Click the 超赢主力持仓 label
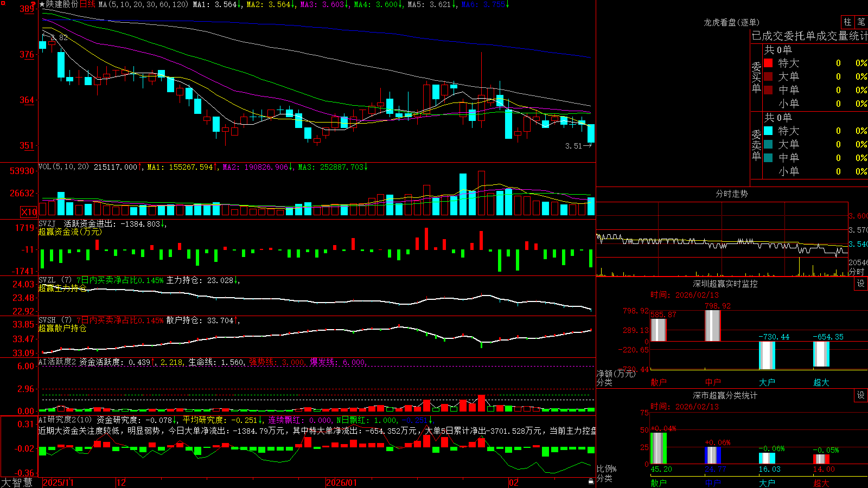868x488 pixels. [x=62, y=288]
